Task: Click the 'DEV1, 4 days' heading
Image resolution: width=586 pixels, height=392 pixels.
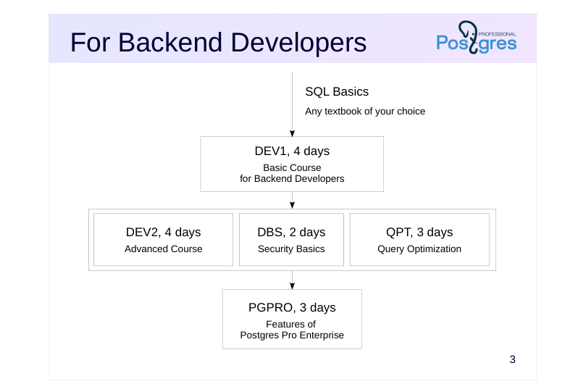Action: tap(292, 151)
